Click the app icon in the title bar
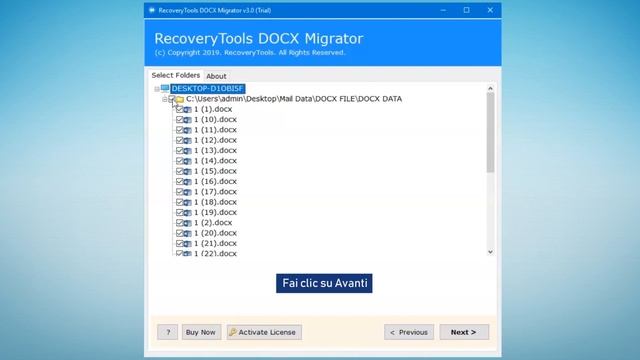640x360 pixels. click(x=152, y=10)
